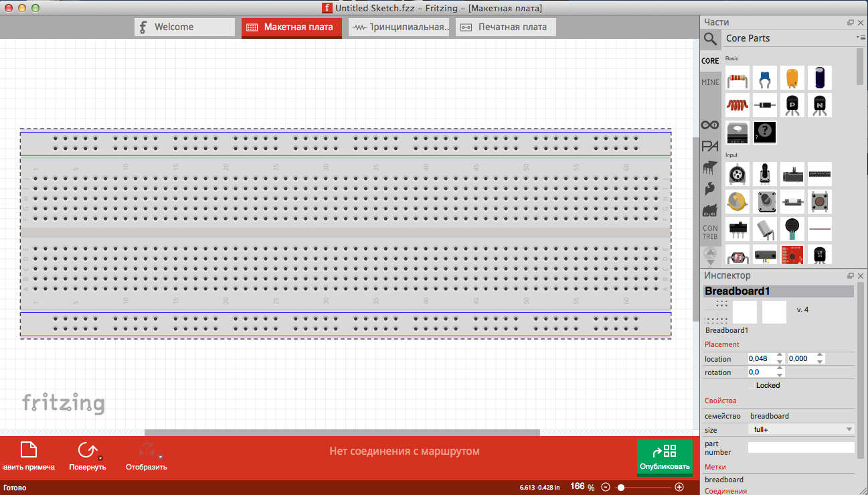The image size is (868, 495).
Task: Open the PA parts bin
Action: 710,146
